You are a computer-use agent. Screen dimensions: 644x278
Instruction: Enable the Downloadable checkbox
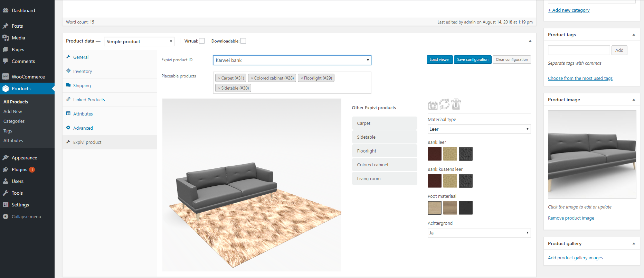tap(243, 41)
